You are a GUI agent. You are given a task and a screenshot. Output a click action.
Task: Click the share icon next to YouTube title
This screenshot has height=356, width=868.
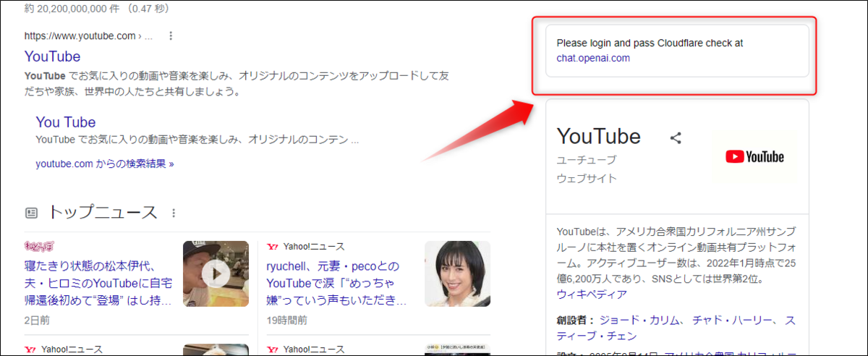coord(676,137)
